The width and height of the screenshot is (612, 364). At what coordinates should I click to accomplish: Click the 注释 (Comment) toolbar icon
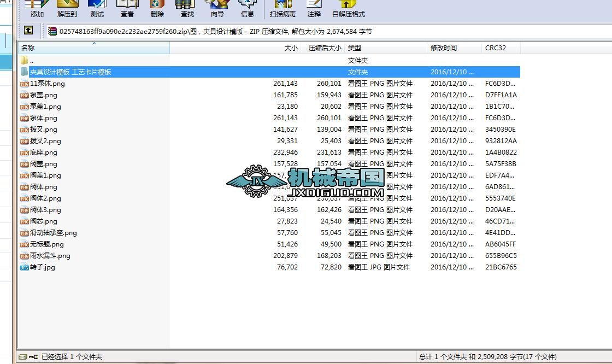click(314, 10)
